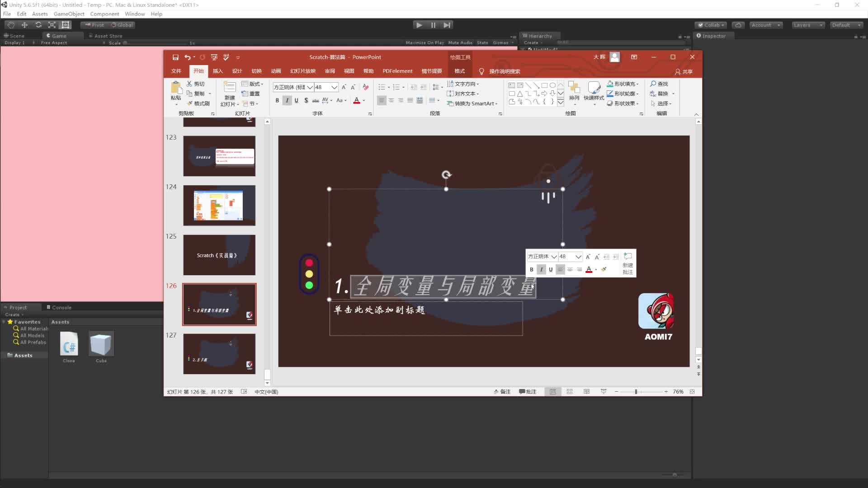This screenshot has height=488, width=868.
Task: Toggle Mute Audio in Unity
Action: pyautogui.click(x=460, y=42)
